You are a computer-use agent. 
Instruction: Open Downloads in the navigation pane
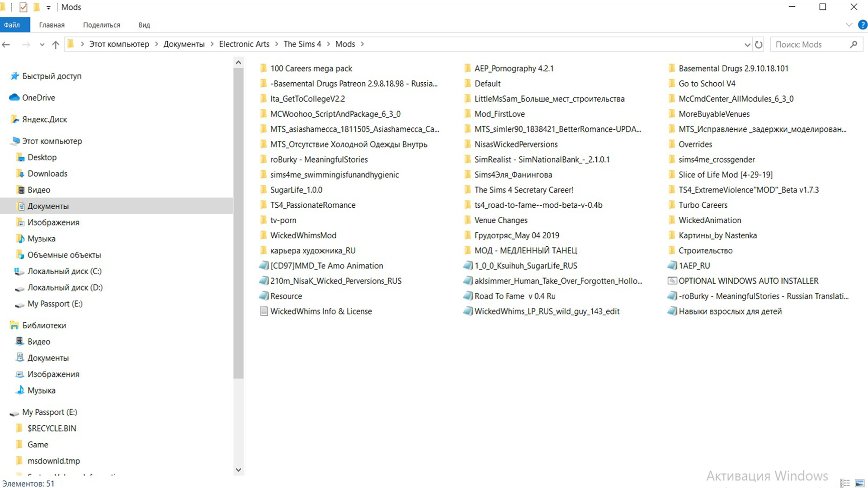point(47,174)
